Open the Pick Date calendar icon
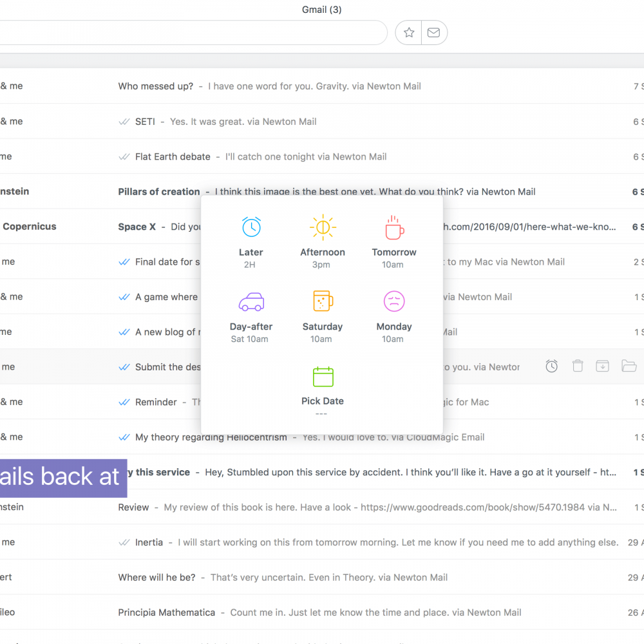 coord(323,377)
